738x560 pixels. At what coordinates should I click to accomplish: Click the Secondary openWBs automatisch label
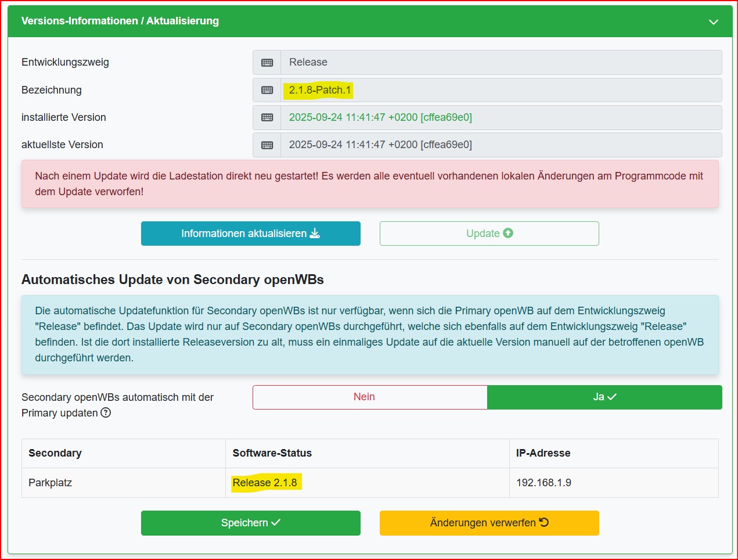(117, 405)
